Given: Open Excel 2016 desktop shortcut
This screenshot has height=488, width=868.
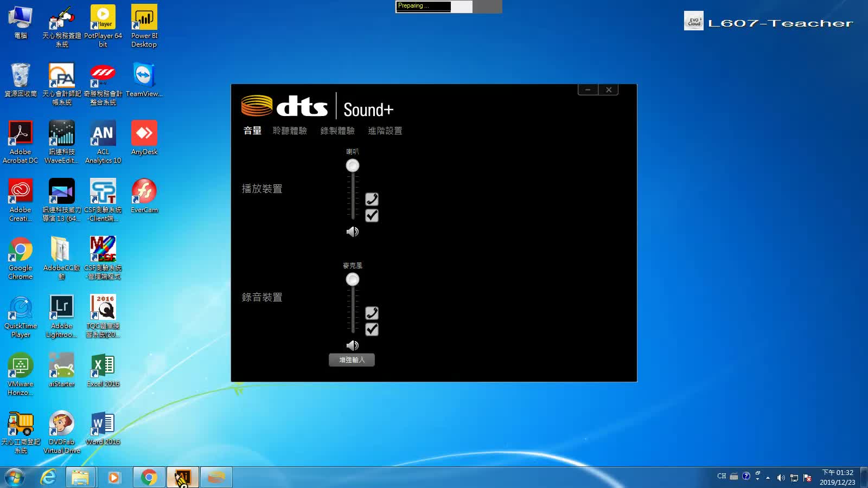Looking at the screenshot, I should click(103, 370).
